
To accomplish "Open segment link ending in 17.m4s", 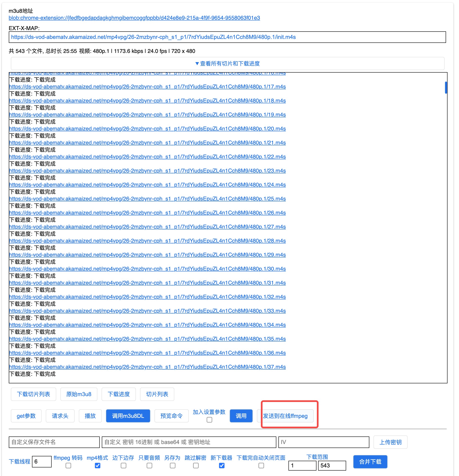I will pyautogui.click(x=147, y=87).
